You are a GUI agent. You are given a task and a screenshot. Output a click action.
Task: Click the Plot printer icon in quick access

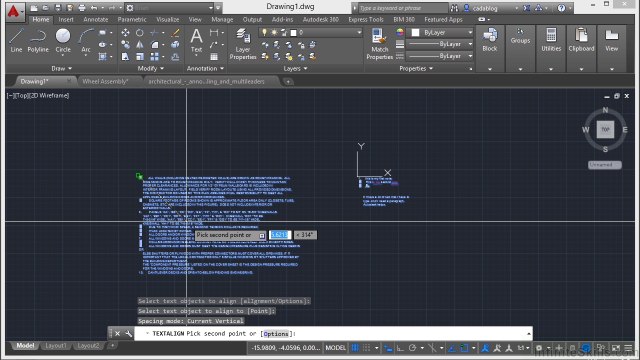click(x=82, y=8)
